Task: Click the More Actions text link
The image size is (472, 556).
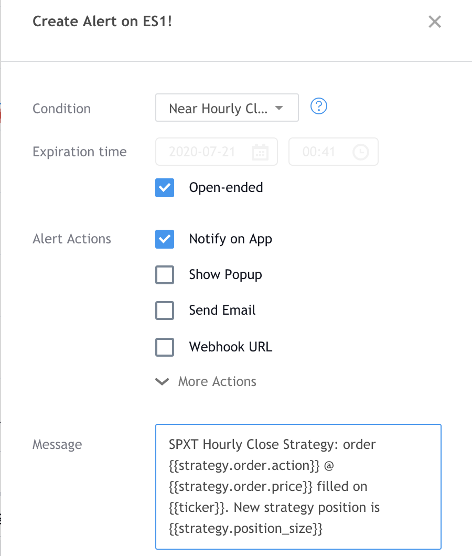Action: coord(217,382)
